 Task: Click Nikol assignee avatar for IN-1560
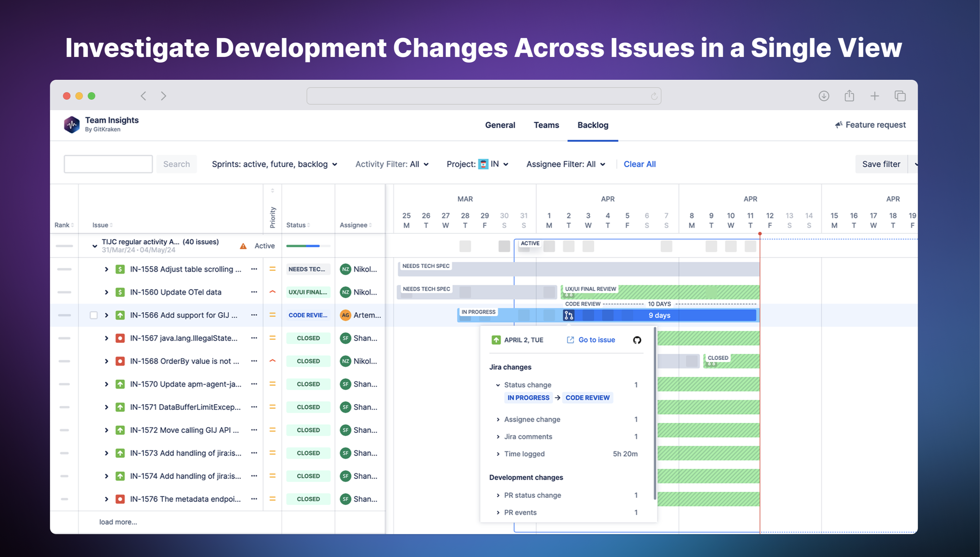click(x=345, y=292)
